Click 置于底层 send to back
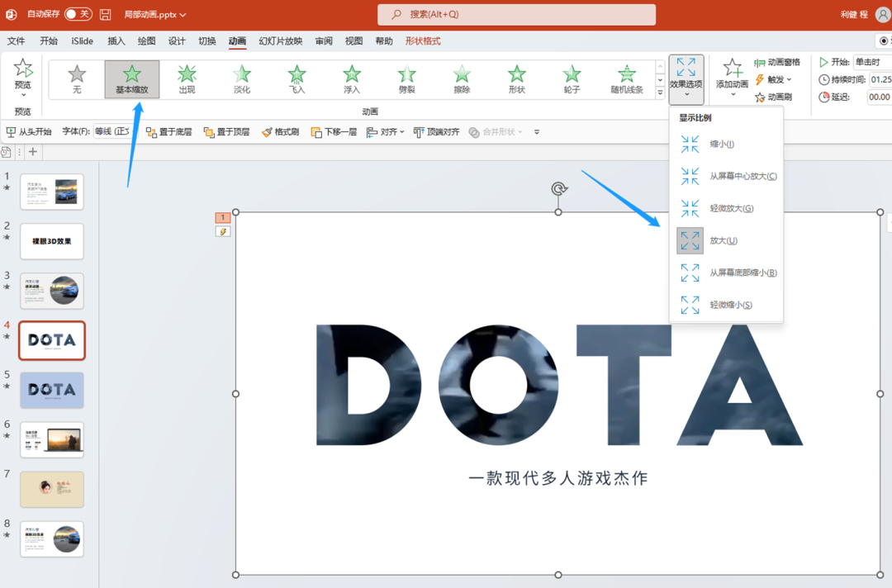The width and height of the screenshot is (892, 588). (169, 132)
